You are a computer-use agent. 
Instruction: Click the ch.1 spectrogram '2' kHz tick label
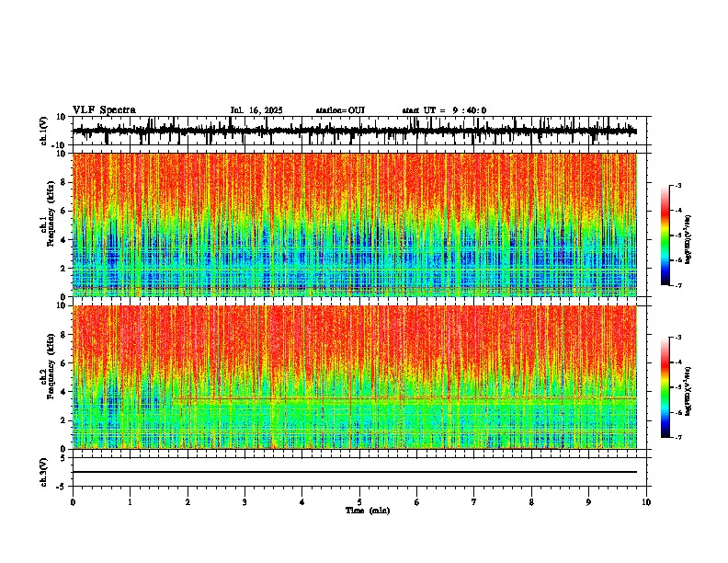[63, 268]
